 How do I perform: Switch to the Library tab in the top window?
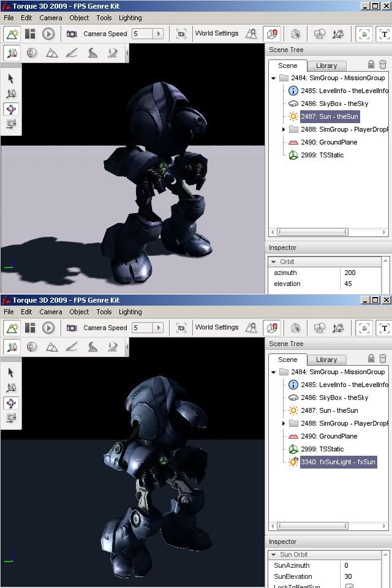click(x=326, y=66)
